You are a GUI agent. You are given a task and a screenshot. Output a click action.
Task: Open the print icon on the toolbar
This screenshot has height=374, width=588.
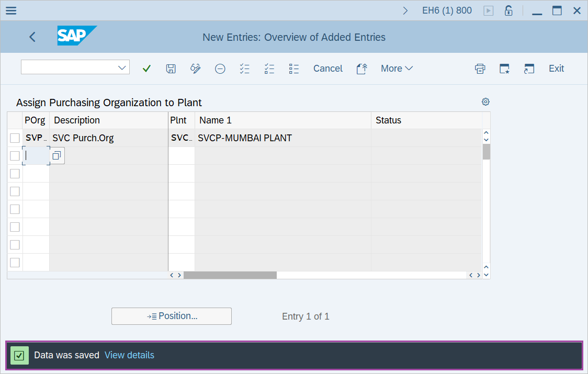click(x=480, y=68)
